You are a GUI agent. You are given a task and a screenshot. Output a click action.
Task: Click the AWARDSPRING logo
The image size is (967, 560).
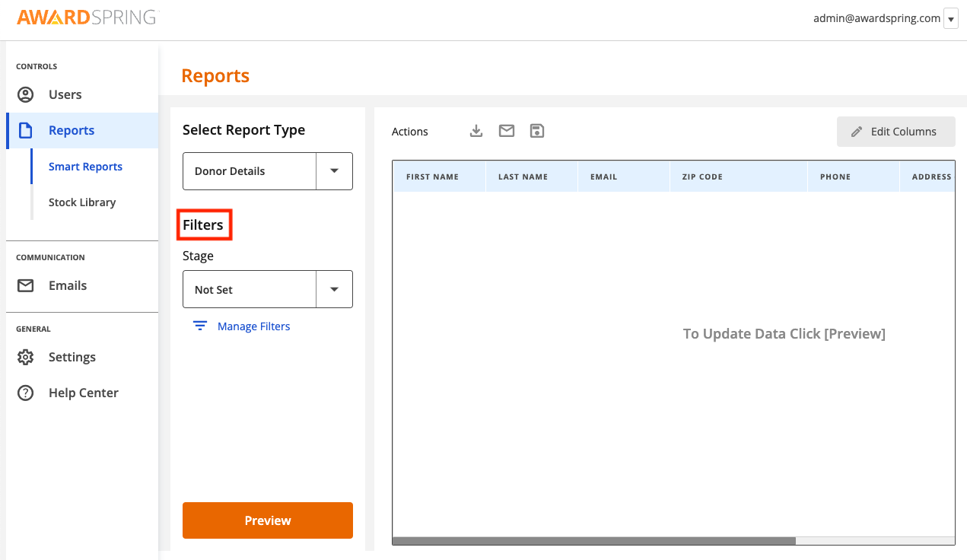(x=87, y=16)
